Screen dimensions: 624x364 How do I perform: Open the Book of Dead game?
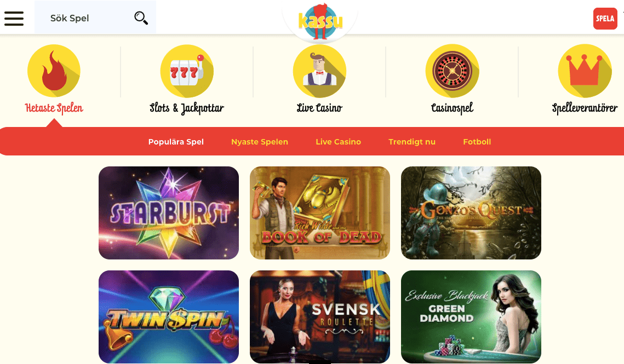pyautogui.click(x=320, y=213)
